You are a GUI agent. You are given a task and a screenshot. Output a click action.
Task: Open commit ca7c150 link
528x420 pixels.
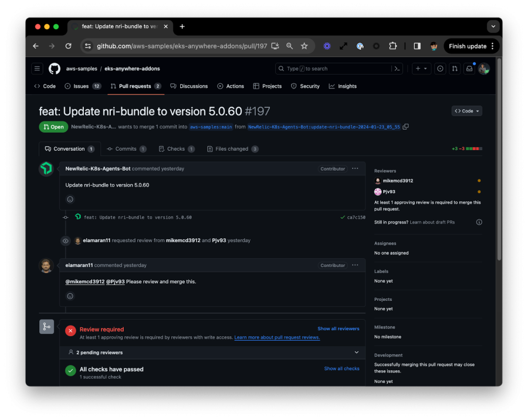356,217
